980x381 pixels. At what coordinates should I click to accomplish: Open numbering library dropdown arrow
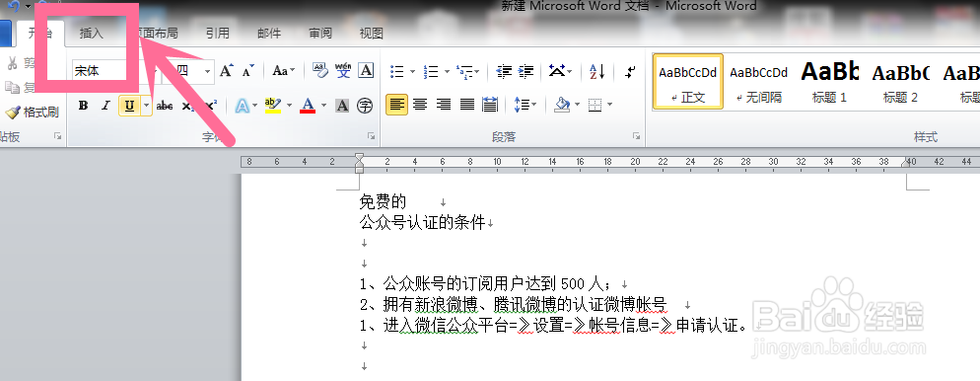click(447, 71)
